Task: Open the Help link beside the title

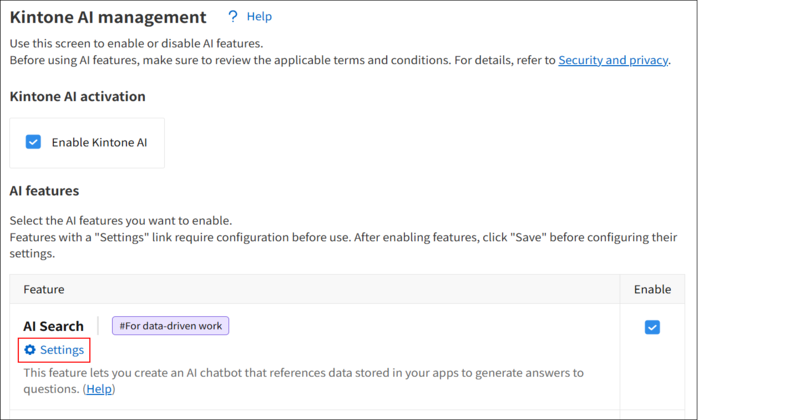Action: point(259,17)
